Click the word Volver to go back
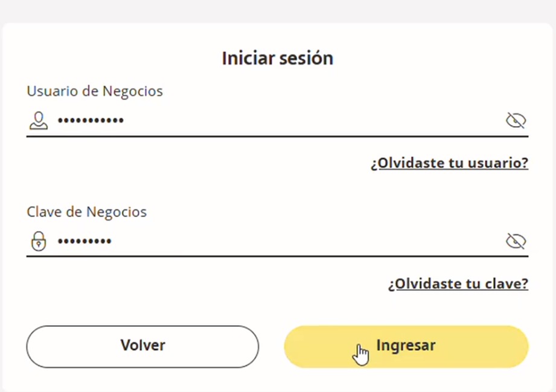 click(x=142, y=346)
